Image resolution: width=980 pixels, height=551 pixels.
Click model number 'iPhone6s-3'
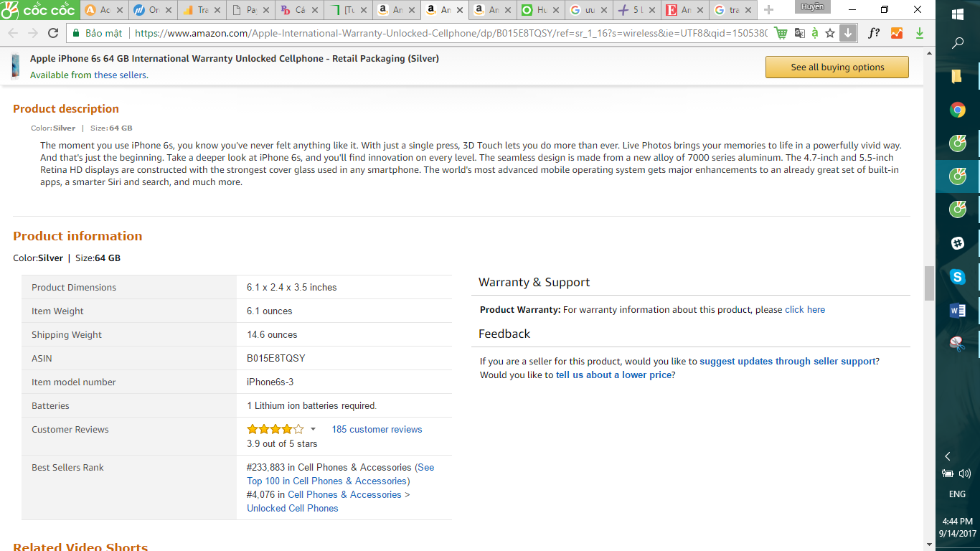tap(270, 382)
